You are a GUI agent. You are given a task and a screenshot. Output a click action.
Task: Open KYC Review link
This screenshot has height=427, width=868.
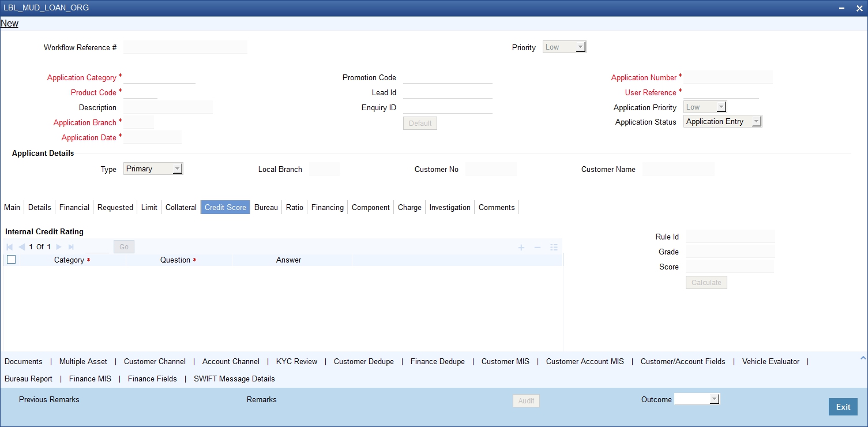click(x=296, y=361)
